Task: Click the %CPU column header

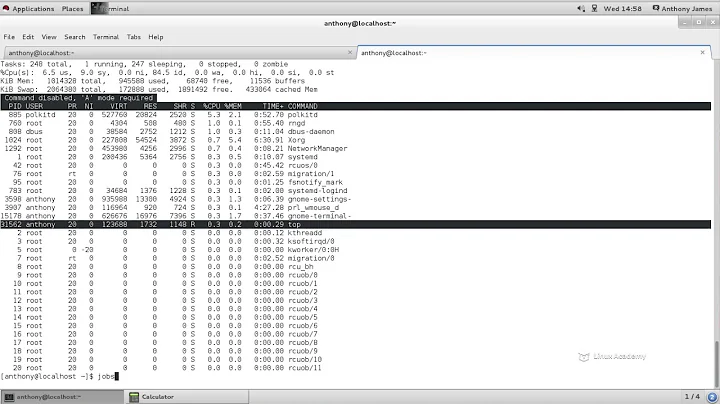Action: pyautogui.click(x=212, y=106)
